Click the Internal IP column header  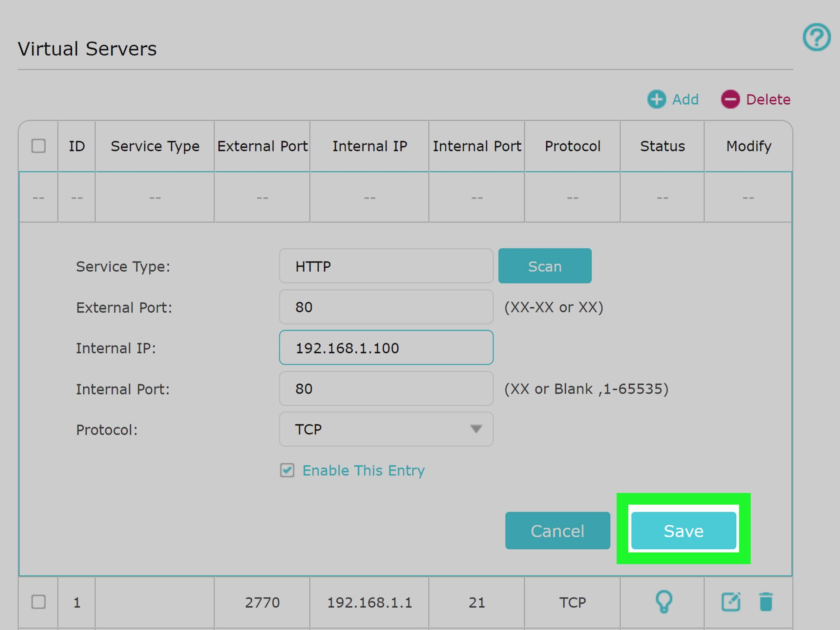(369, 146)
